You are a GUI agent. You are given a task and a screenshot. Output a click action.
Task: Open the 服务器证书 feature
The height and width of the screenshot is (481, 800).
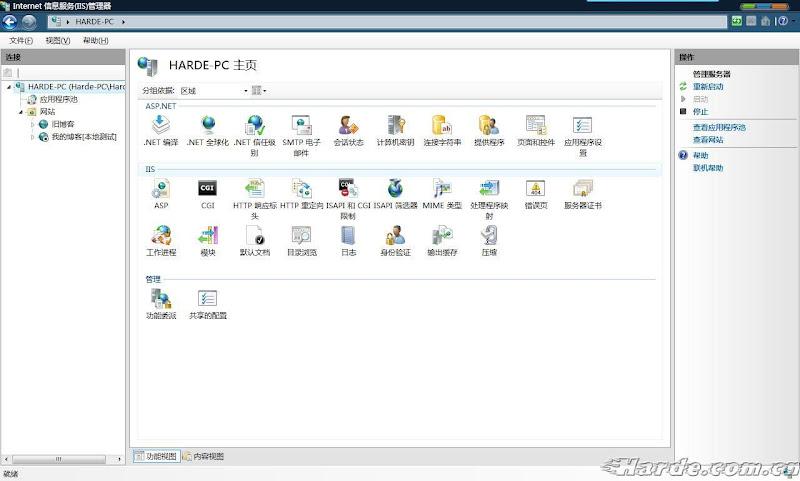(x=583, y=194)
